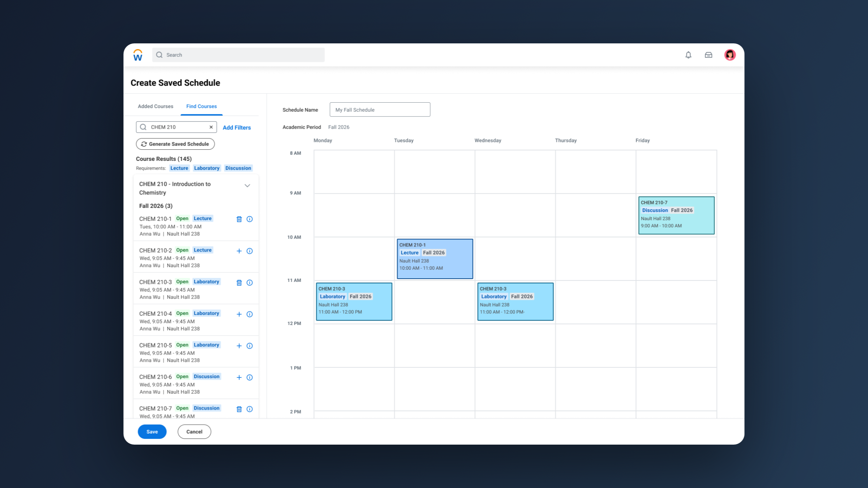
Task: Add CHEM 210-6 using the plus icon
Action: [x=239, y=377]
